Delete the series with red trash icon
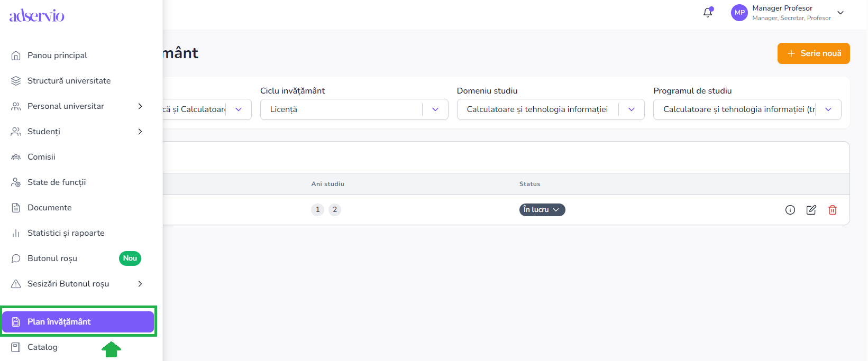The image size is (868, 361). (833, 210)
